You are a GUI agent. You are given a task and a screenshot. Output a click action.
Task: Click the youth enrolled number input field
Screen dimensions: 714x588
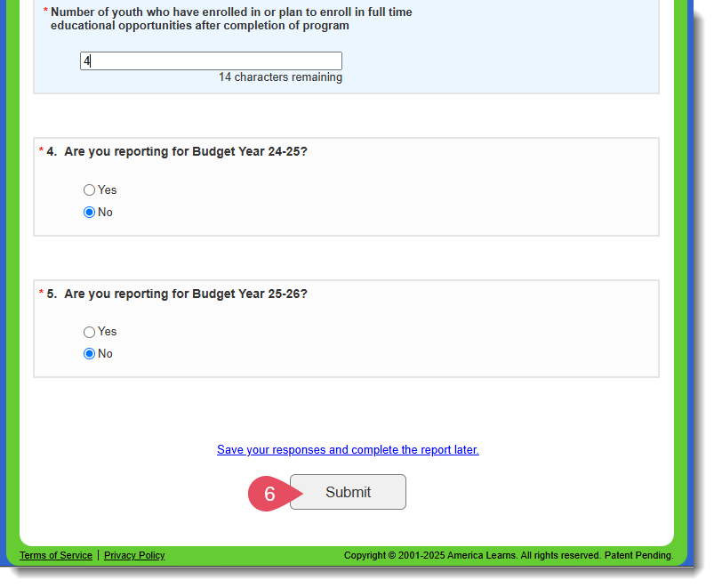[211, 61]
